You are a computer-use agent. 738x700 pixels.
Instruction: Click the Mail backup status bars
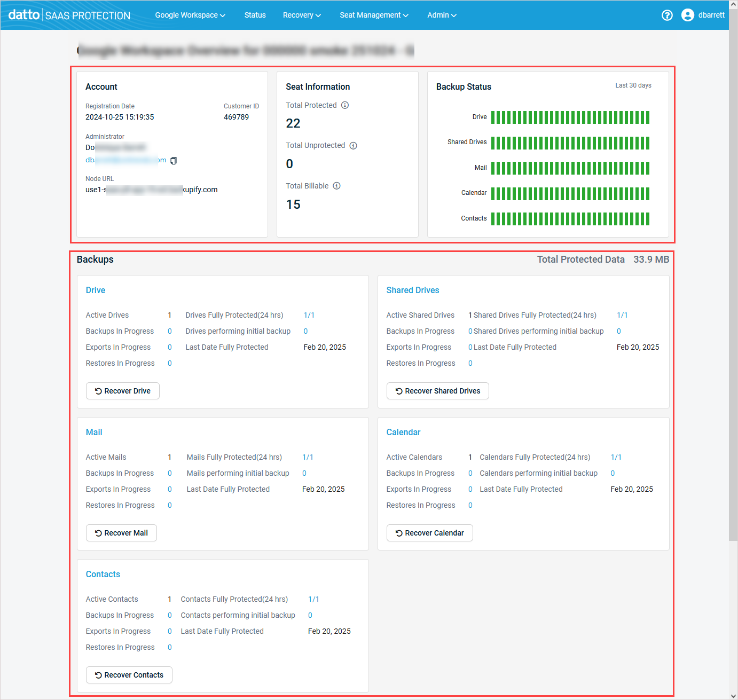pyautogui.click(x=570, y=168)
